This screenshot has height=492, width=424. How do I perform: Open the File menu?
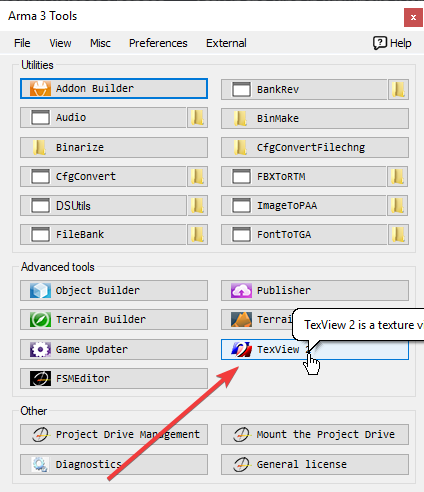pyautogui.click(x=22, y=43)
